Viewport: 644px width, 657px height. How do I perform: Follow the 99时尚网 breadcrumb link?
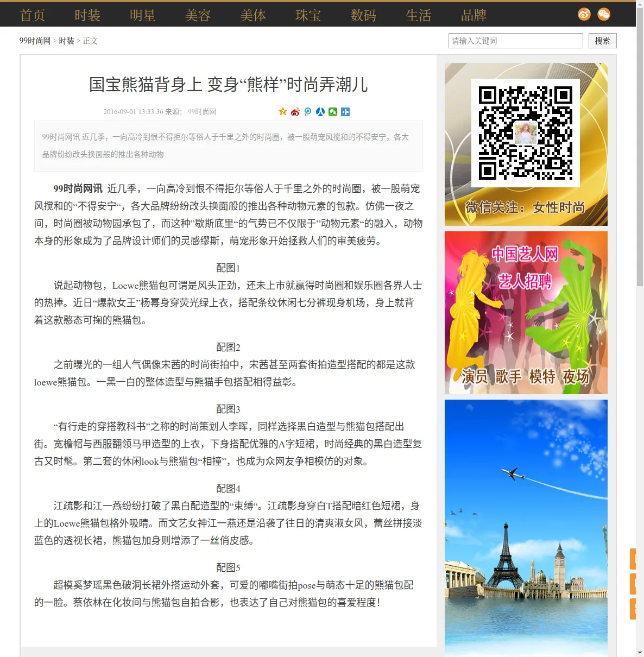pyautogui.click(x=35, y=41)
